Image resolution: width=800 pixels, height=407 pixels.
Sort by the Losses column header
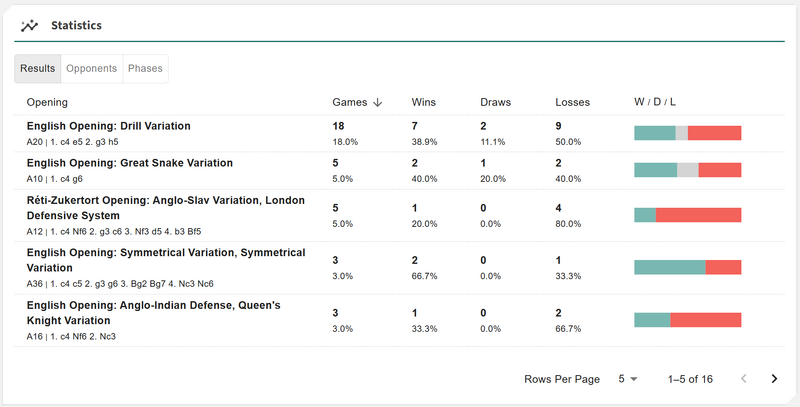(x=572, y=102)
